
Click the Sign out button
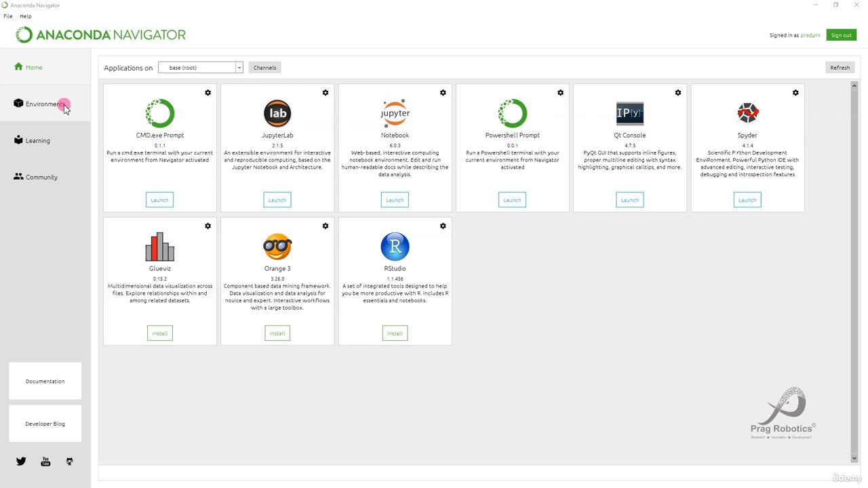click(x=841, y=35)
